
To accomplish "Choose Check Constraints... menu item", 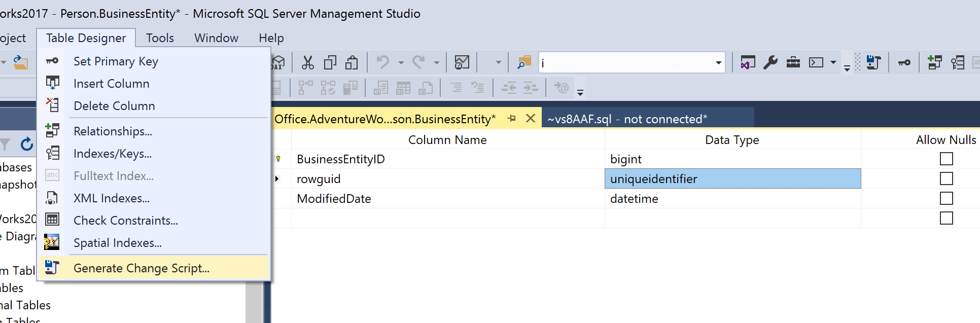I will [154, 221].
